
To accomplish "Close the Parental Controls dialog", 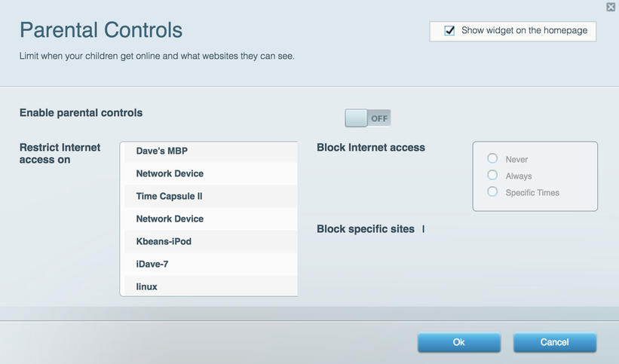I will coord(611,7).
